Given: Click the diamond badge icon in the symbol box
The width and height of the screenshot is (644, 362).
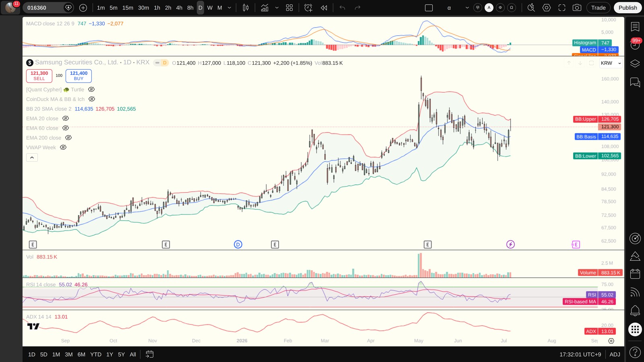Looking at the screenshot, I should [68, 8].
